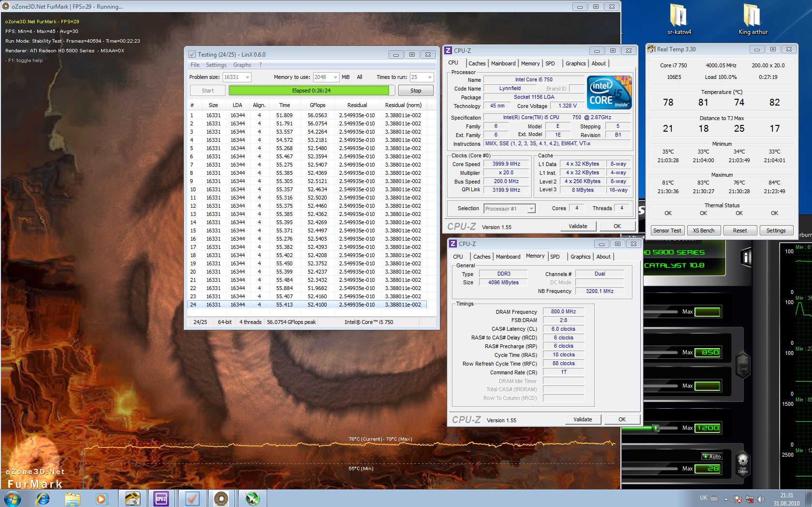Launch Internet Explorer from the taskbar

coord(43,498)
